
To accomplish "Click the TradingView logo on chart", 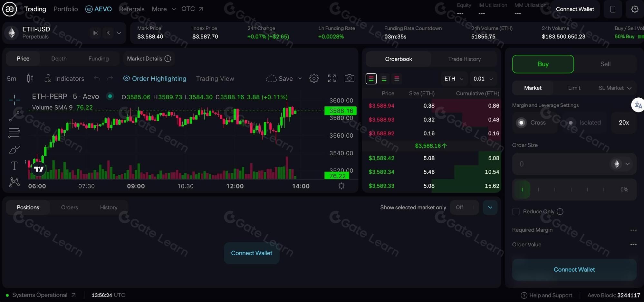I will (x=39, y=169).
